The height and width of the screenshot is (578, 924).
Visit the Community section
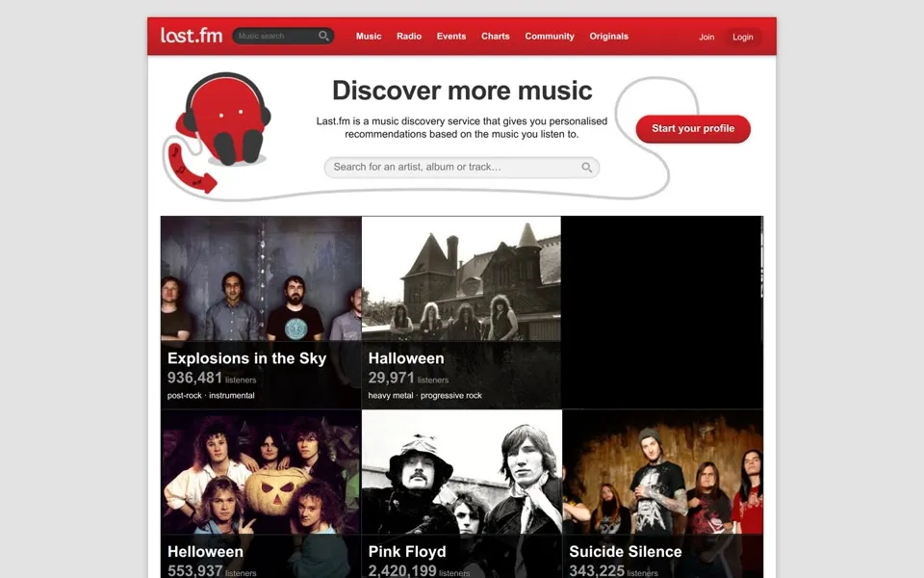[550, 36]
